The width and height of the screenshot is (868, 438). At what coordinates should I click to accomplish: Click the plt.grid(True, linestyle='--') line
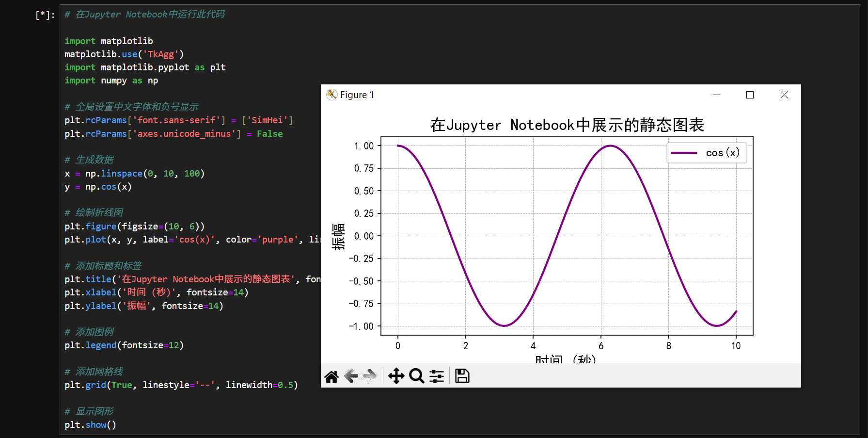[x=182, y=385]
